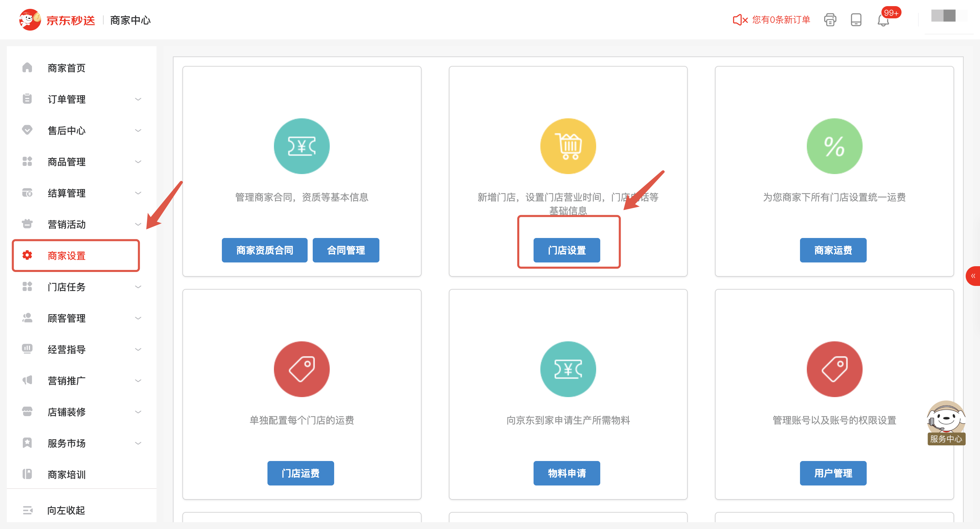
Task: Open the printer icon in header
Action: coord(830,20)
